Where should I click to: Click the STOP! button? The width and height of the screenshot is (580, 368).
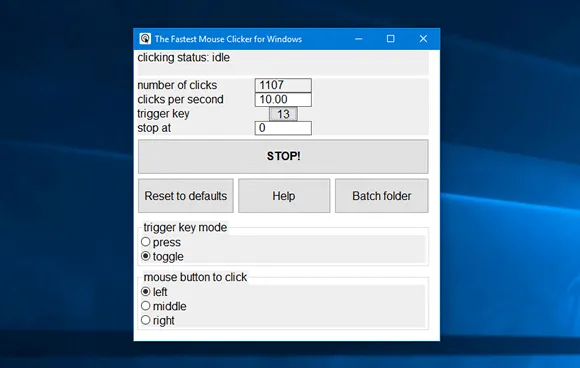pos(283,156)
